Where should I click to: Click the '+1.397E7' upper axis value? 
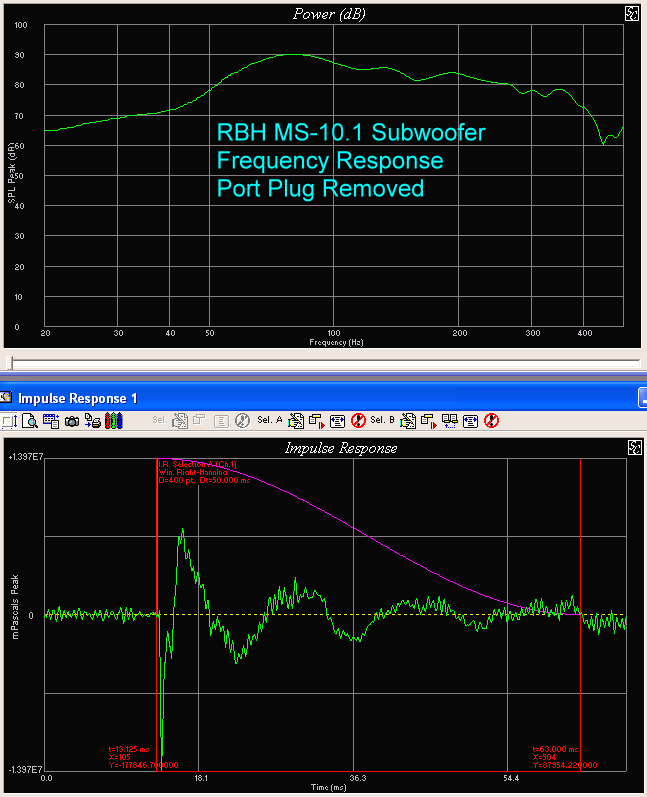(x=25, y=456)
